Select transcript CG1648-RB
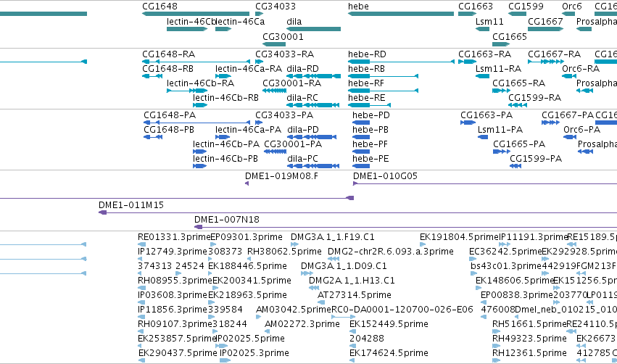The image size is (617, 364). coord(152,76)
